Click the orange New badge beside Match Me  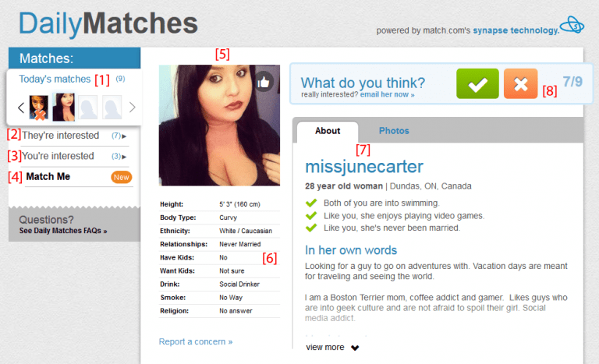tap(122, 177)
